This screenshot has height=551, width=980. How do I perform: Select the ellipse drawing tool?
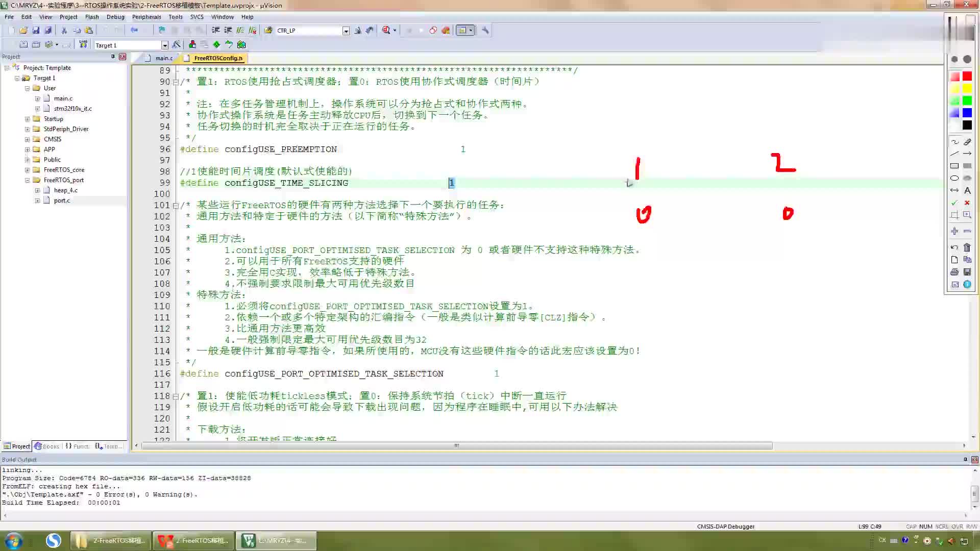[954, 178]
